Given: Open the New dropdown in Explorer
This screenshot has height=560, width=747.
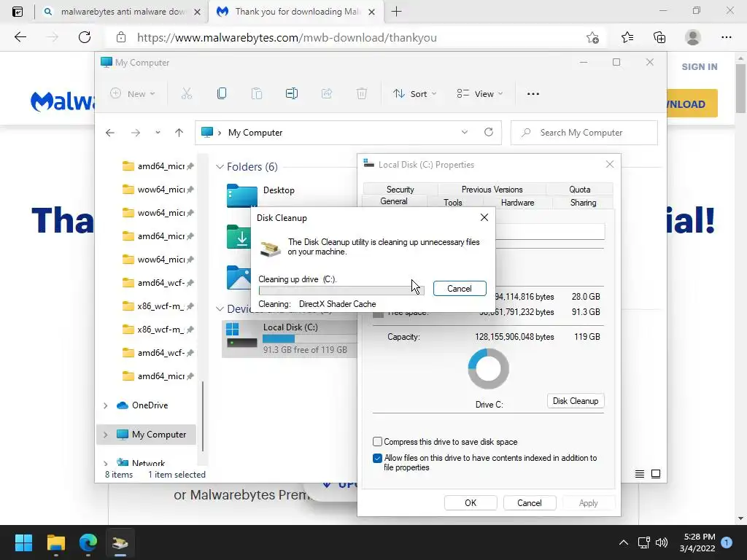Looking at the screenshot, I should pyautogui.click(x=133, y=94).
